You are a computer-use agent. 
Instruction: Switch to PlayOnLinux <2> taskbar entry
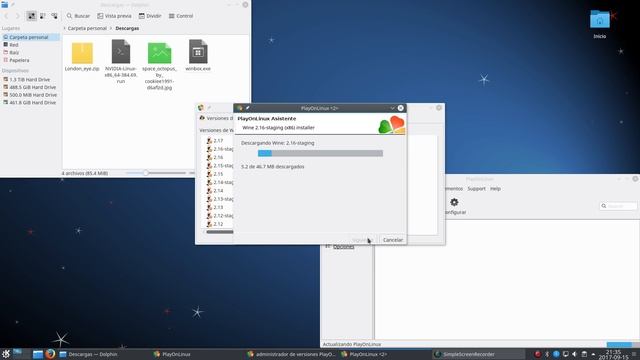(385, 354)
